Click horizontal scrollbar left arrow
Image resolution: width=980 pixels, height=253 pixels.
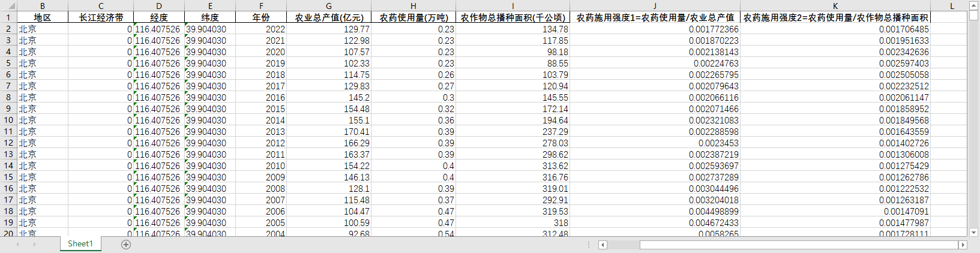tap(603, 245)
